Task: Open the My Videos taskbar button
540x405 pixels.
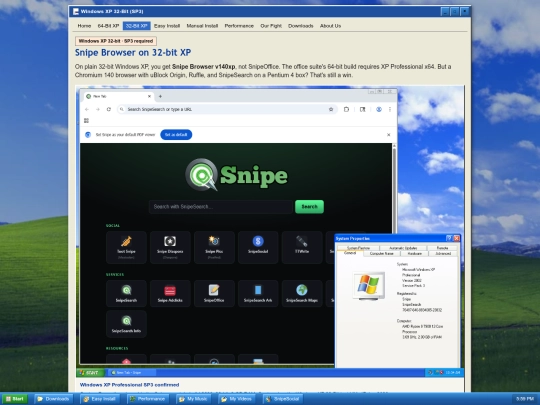Action: pyautogui.click(x=237, y=399)
